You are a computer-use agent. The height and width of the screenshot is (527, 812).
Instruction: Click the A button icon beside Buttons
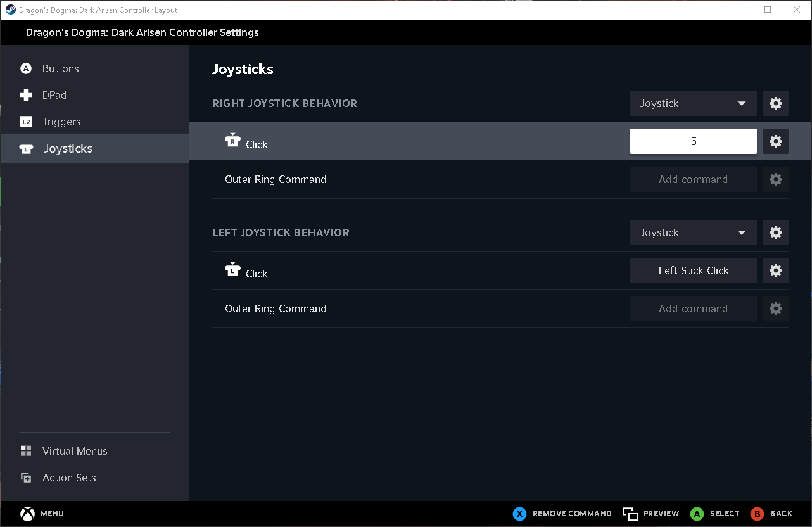pyautogui.click(x=26, y=68)
